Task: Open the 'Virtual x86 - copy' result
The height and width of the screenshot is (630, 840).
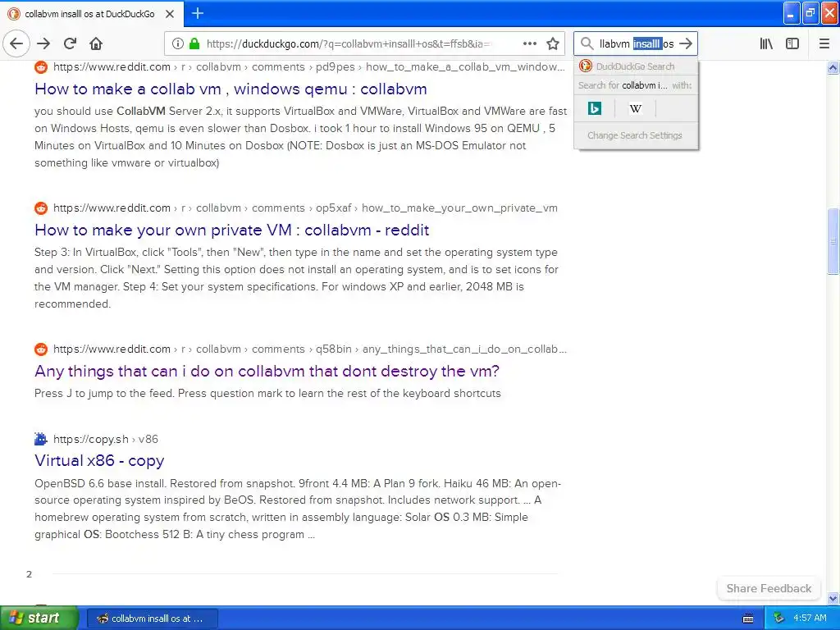Action: 99,461
